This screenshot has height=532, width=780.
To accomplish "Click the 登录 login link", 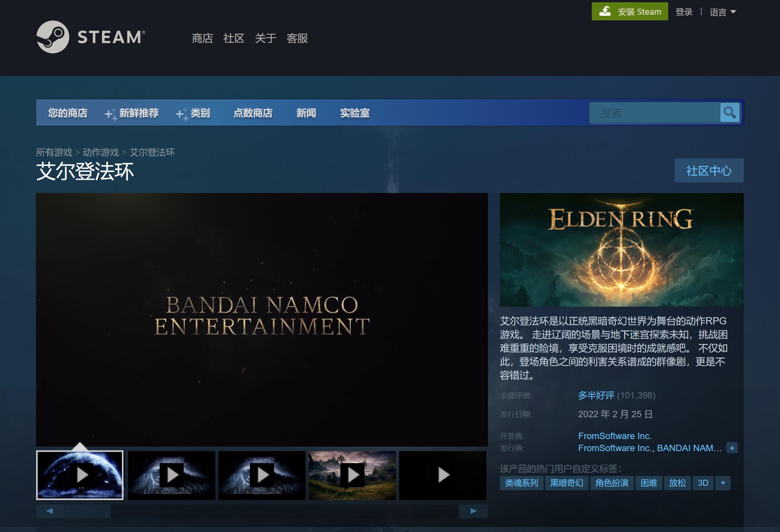I will coord(684,12).
